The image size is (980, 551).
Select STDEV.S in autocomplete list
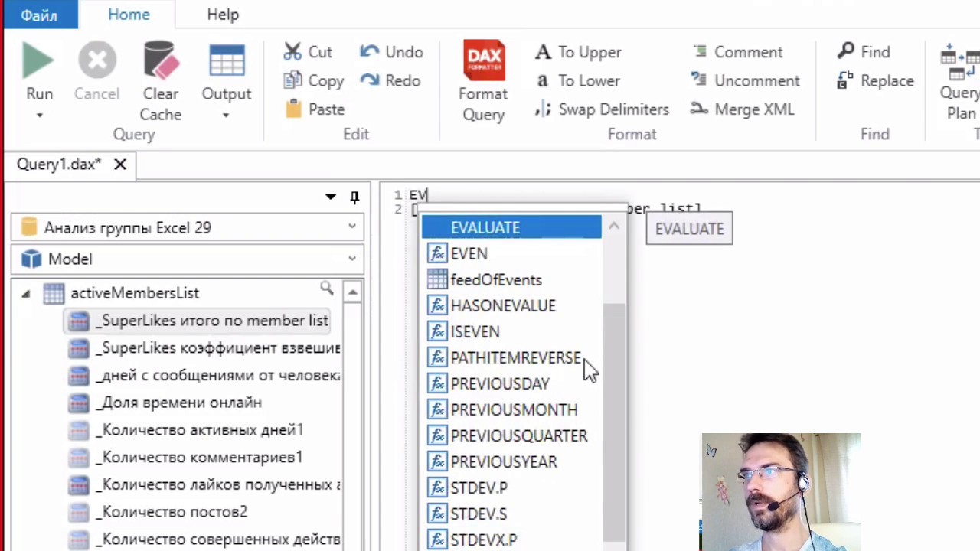pos(511,514)
